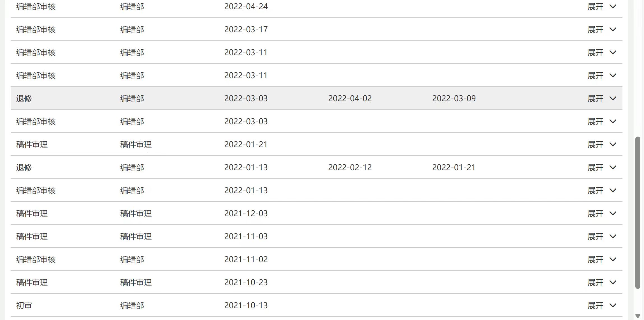Toggle the chevron on the highlighted 退修 row
This screenshot has height=320, width=644.
coord(613,98)
